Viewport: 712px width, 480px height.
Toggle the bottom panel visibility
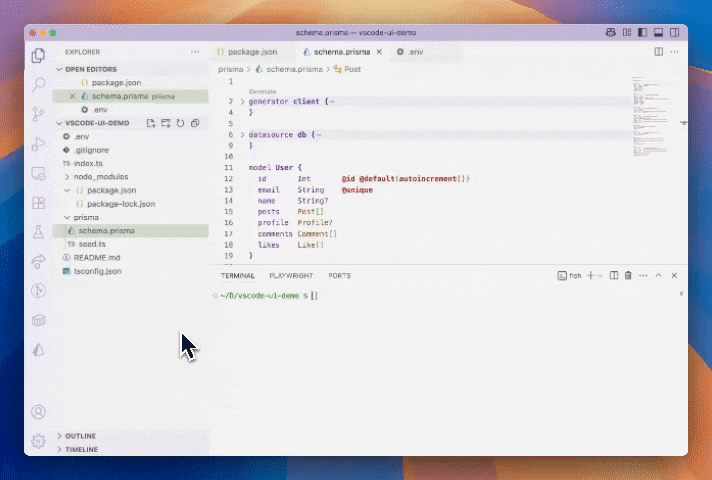(x=659, y=33)
